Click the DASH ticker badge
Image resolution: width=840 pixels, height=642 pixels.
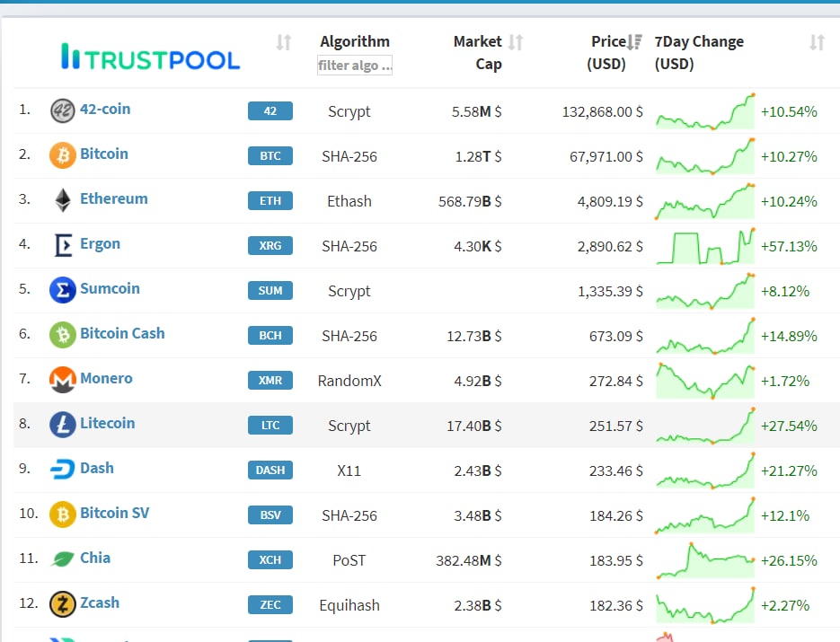click(270, 471)
